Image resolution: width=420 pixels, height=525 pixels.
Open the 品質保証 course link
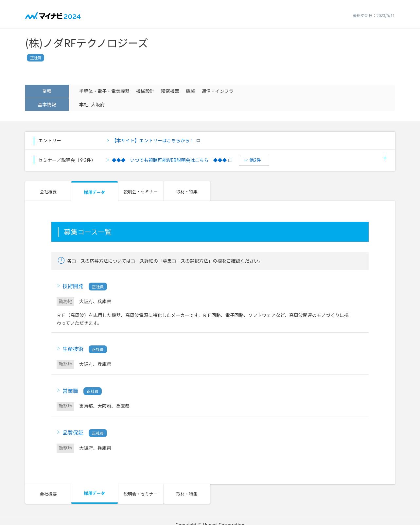pos(73,433)
